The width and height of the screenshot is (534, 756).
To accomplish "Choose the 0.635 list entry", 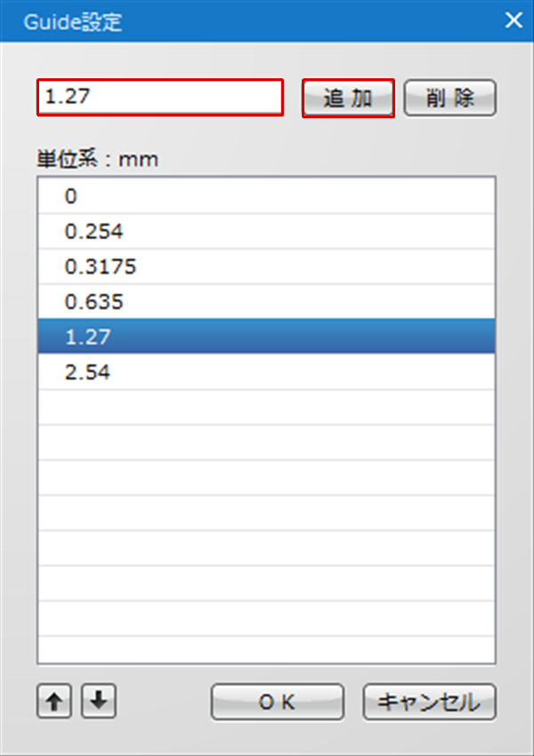I will pos(266,302).
